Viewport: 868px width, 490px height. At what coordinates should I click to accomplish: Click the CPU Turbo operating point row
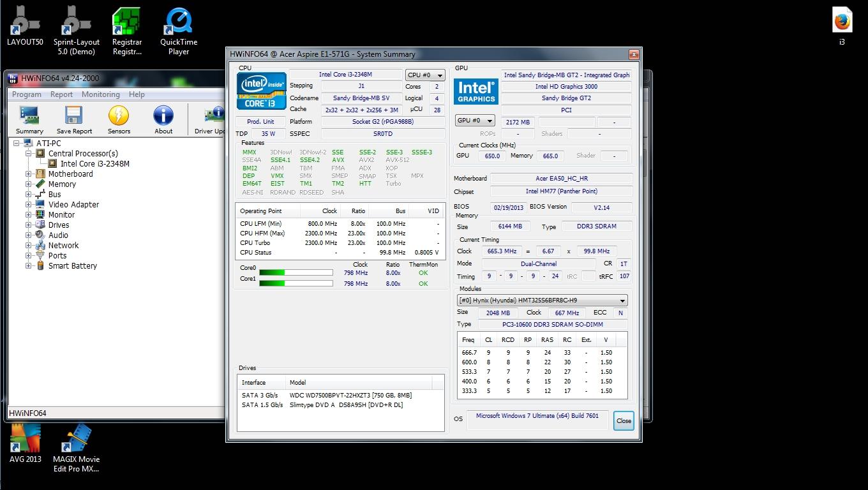(340, 242)
